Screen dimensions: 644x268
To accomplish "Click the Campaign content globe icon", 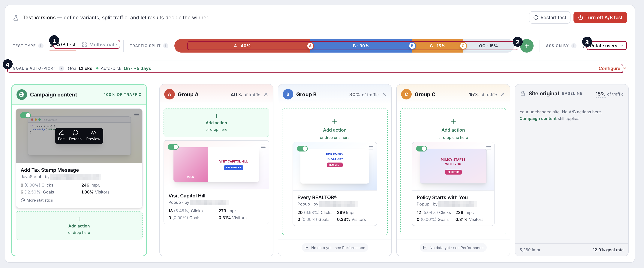I will 22,95.
